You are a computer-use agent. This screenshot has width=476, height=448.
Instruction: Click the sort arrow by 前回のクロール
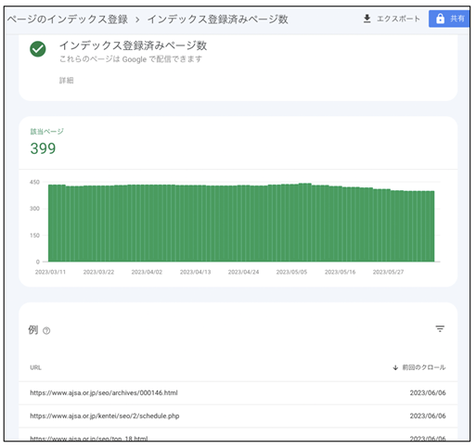(x=395, y=367)
